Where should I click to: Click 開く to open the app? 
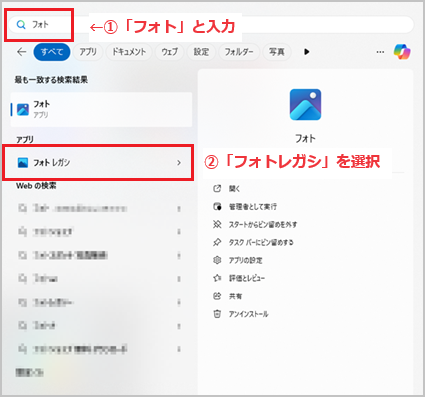coord(234,189)
